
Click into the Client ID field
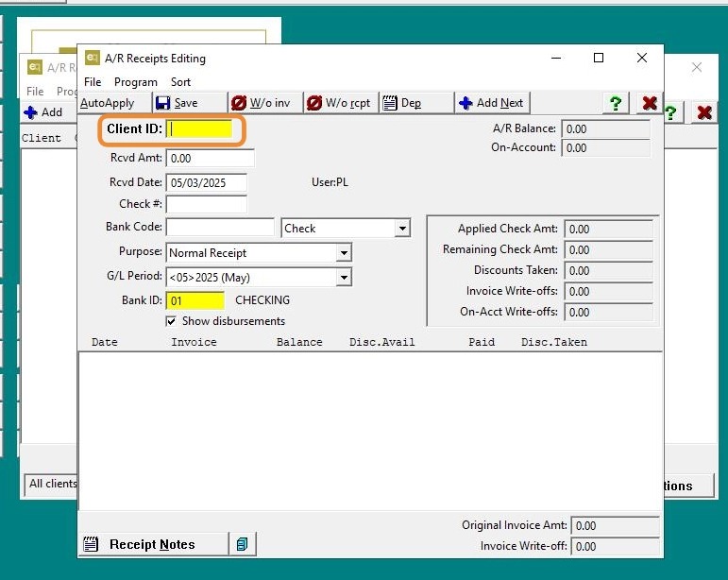click(199, 128)
